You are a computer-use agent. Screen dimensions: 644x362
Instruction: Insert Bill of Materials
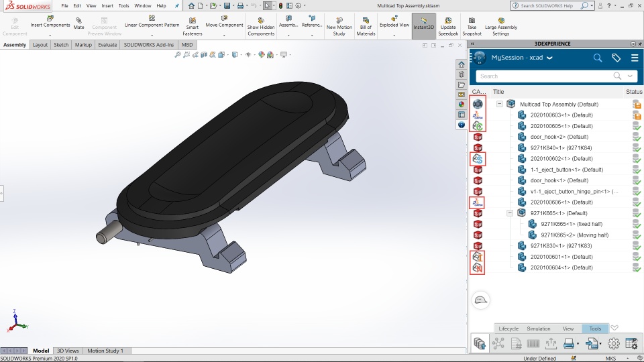click(366, 27)
